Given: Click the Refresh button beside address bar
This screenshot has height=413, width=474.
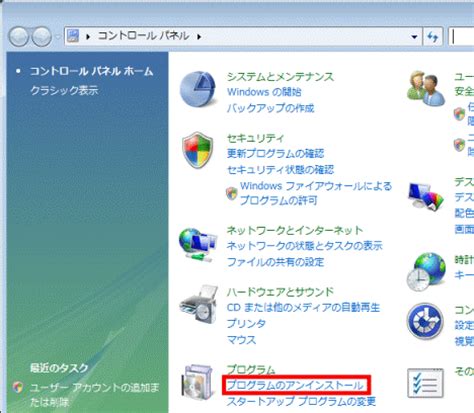Looking at the screenshot, I should tap(432, 36).
